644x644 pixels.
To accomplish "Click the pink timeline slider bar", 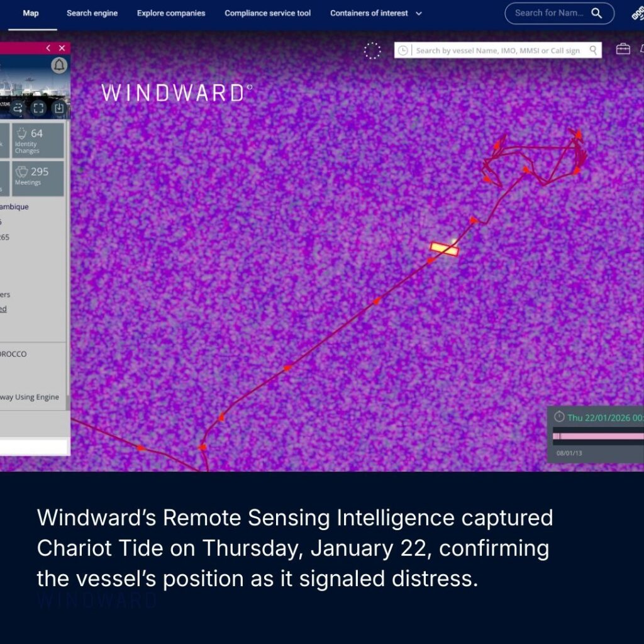I will pos(598,436).
